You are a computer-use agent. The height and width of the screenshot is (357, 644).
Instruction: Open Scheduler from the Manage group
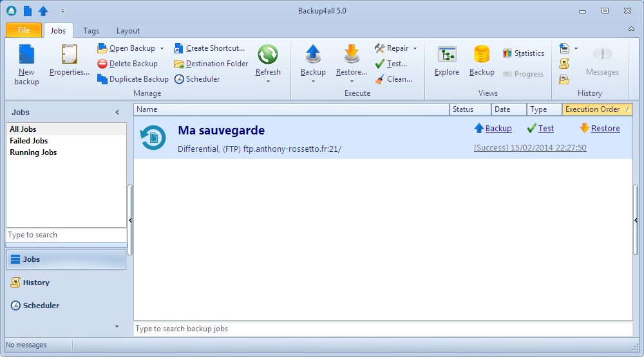point(196,78)
